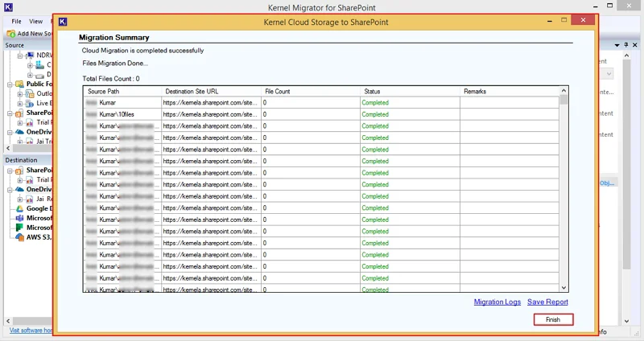The width and height of the screenshot is (644, 341).
Task: Select the NDRW computer icon in Source tree
Action: click(30, 55)
